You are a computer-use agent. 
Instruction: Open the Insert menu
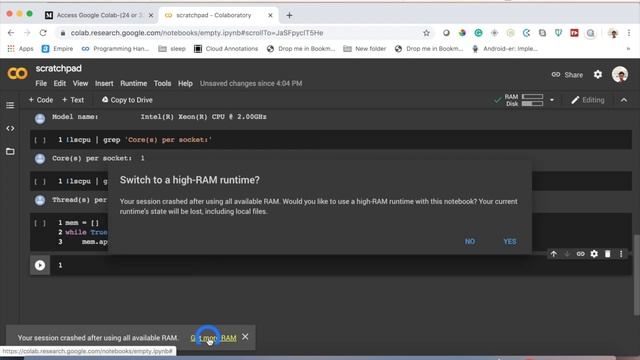click(104, 83)
